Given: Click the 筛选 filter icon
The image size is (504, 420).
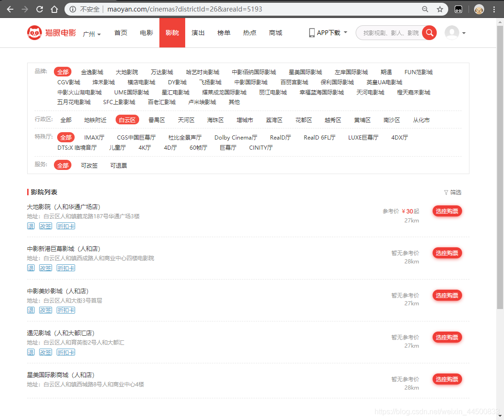Looking at the screenshot, I should click(446, 192).
